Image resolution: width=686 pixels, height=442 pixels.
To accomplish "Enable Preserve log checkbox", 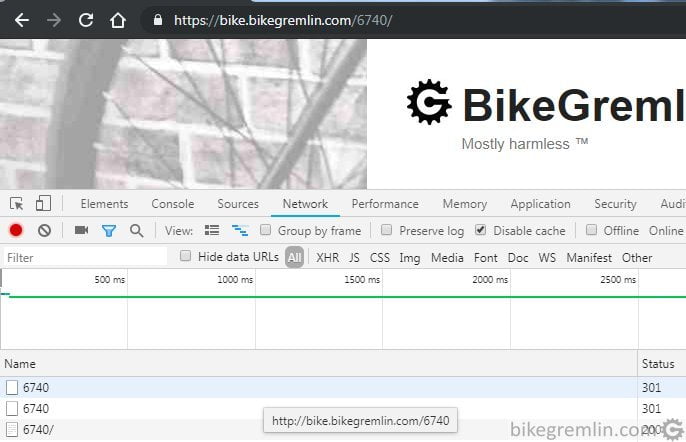I will [x=386, y=230].
